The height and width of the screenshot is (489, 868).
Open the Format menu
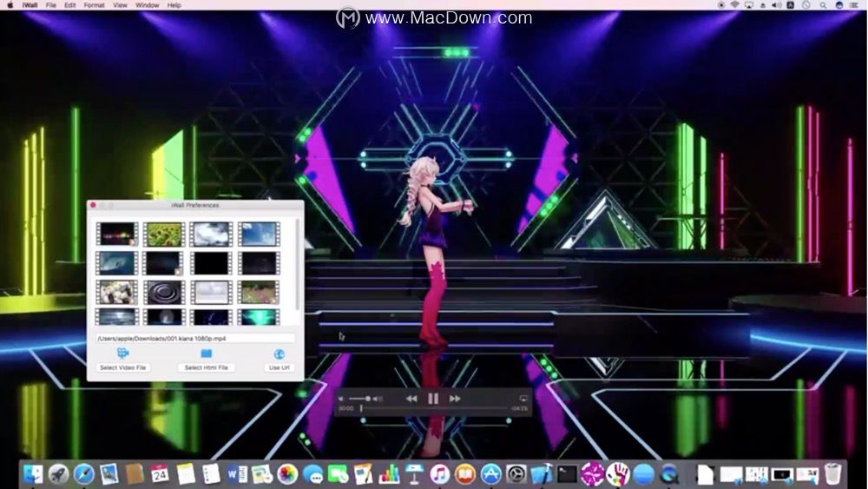[94, 5]
